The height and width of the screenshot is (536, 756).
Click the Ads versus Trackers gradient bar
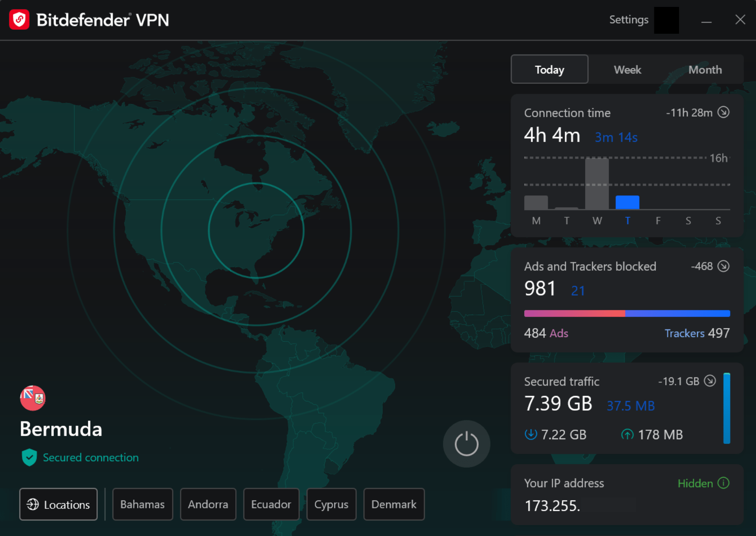tap(627, 313)
